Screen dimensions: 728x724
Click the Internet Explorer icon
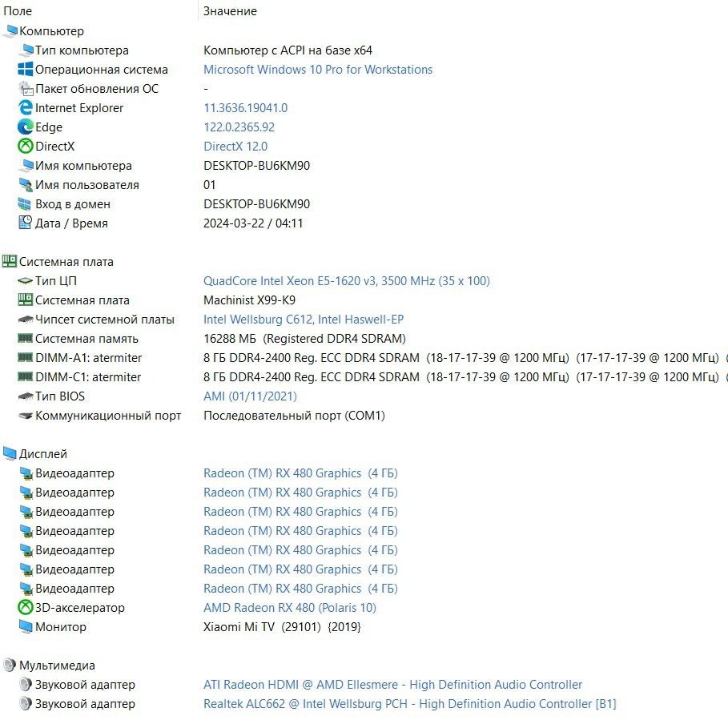pyautogui.click(x=25, y=108)
